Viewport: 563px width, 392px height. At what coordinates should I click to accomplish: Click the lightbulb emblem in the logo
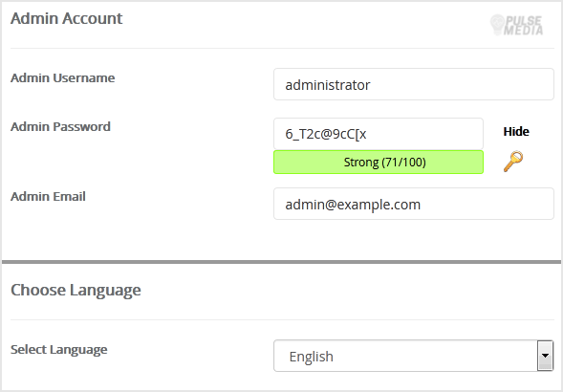[497, 25]
